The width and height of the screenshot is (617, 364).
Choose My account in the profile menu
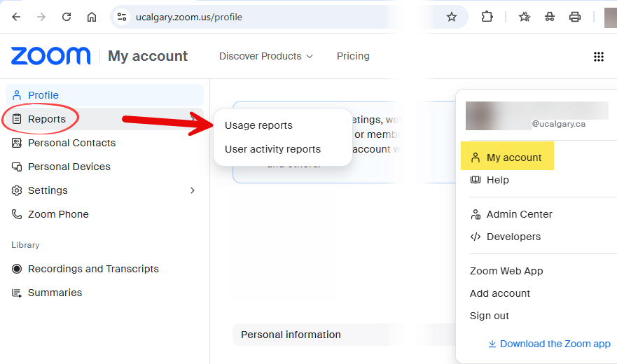(x=507, y=156)
